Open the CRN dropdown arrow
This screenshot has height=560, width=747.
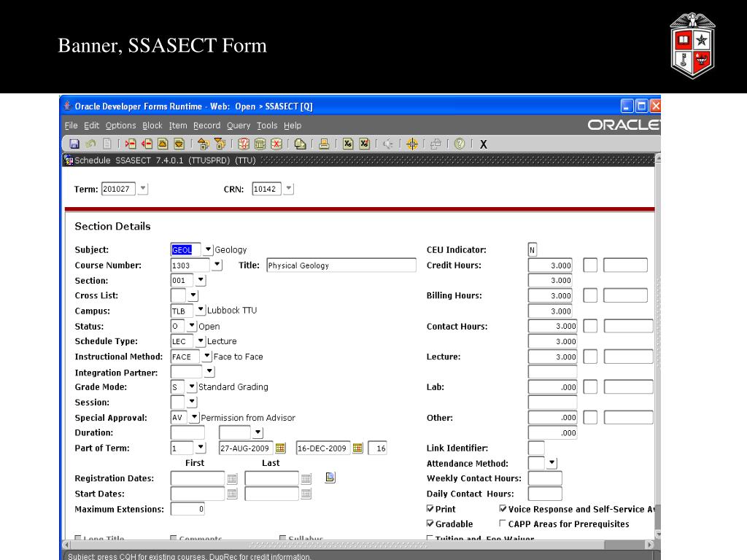coord(289,189)
